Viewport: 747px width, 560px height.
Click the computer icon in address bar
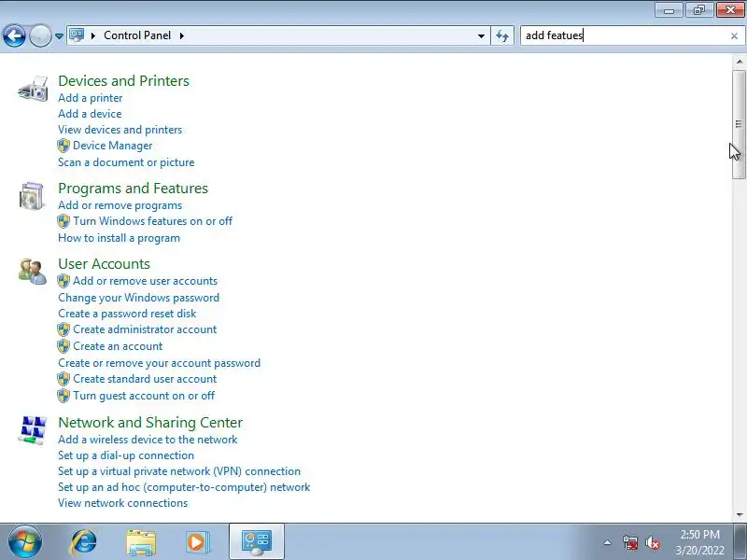pos(77,35)
